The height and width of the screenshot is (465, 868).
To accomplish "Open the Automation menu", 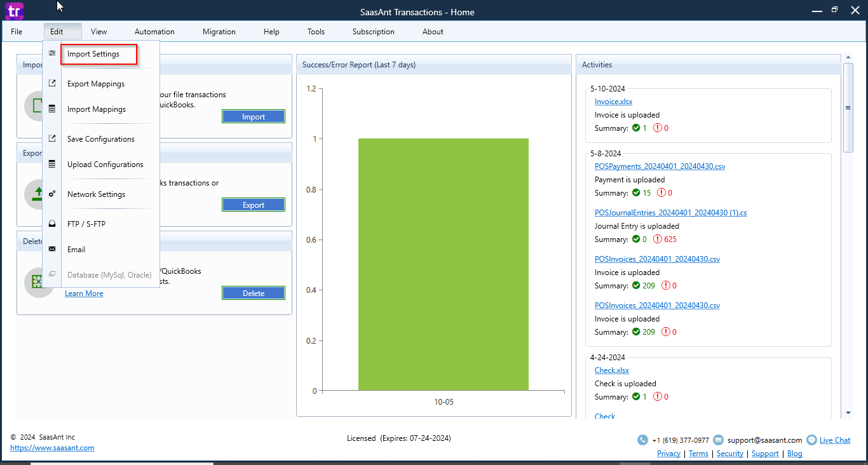I will click(154, 32).
